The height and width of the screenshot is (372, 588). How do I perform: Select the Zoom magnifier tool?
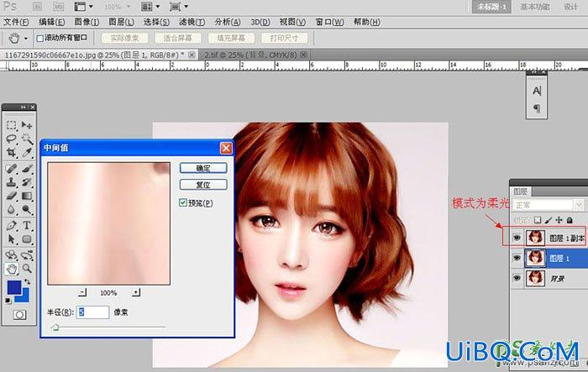(x=27, y=269)
